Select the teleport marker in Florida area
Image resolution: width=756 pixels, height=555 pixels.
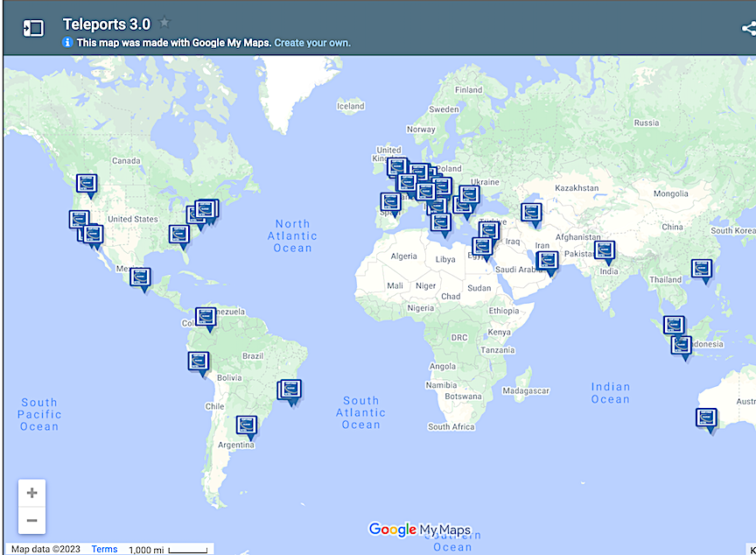coord(179,235)
